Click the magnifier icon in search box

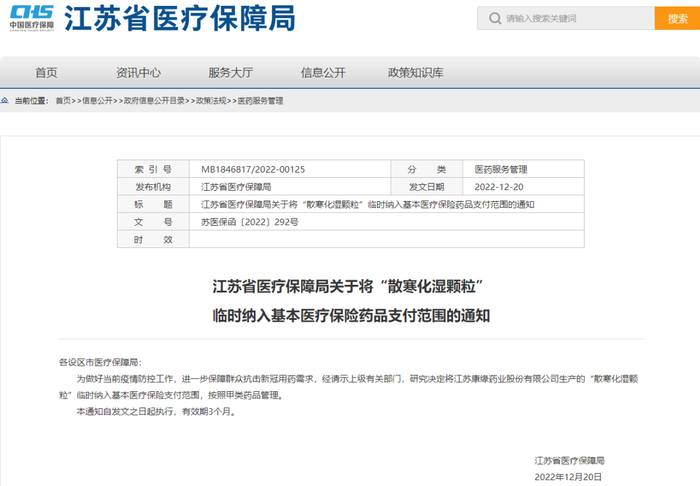point(495,18)
